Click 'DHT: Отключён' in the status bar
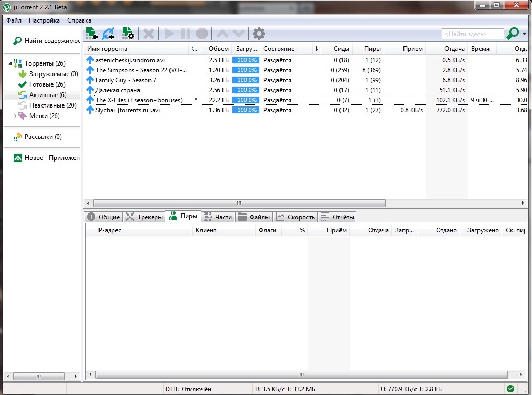The width and height of the screenshot is (532, 395). coord(188,389)
